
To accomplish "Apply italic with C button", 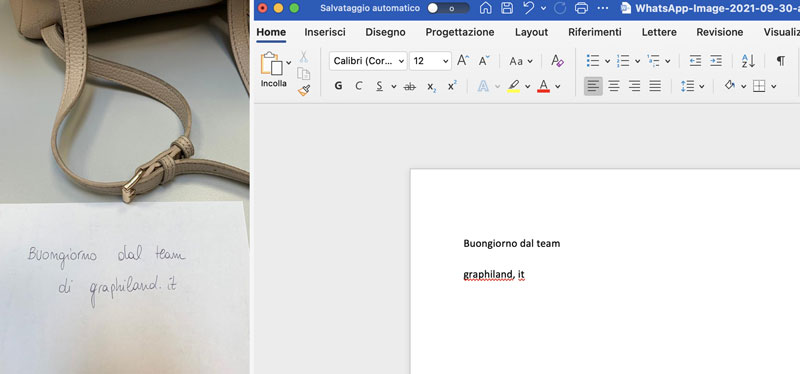I will tap(359, 86).
